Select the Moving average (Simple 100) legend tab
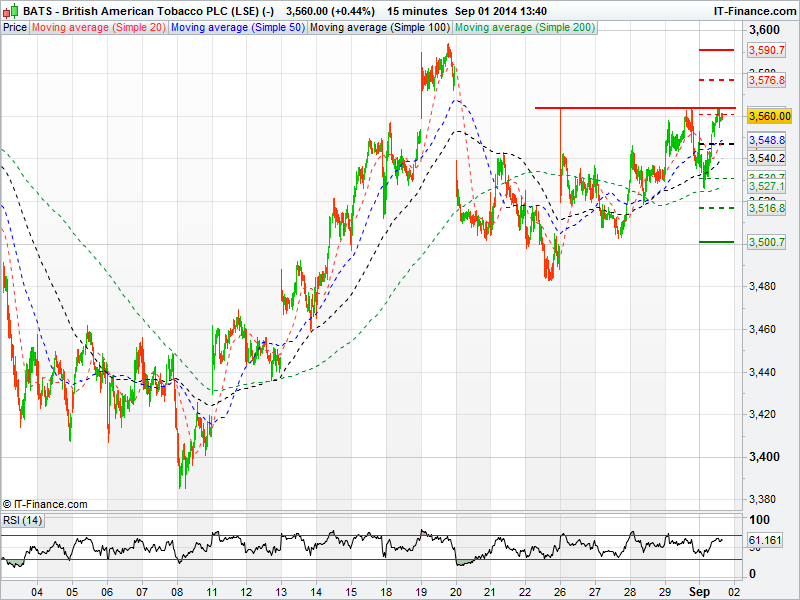This screenshot has height=600, width=800. click(x=380, y=28)
